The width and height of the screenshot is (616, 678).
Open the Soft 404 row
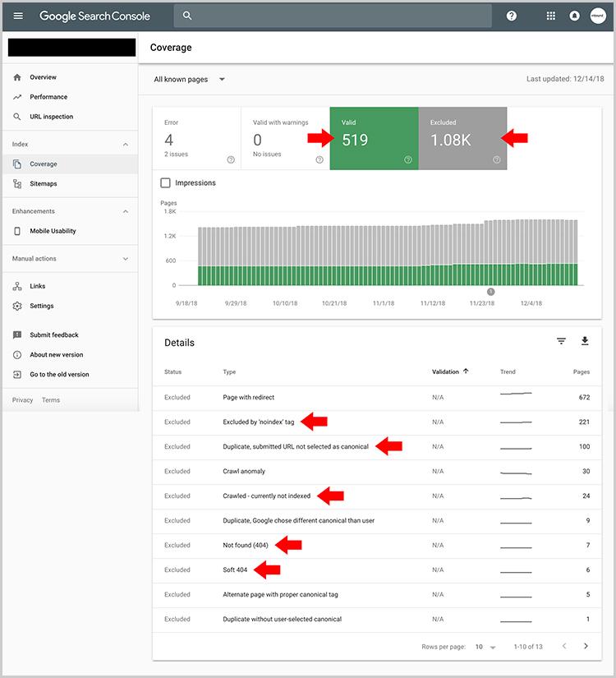[x=377, y=570]
